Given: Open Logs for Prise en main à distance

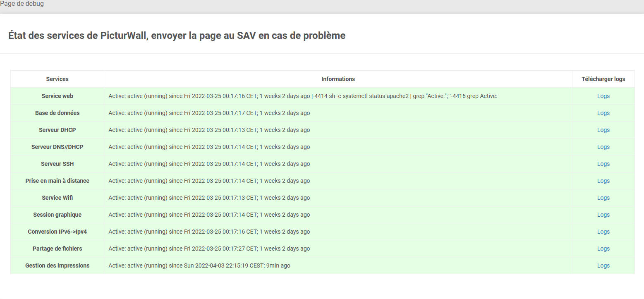Looking at the screenshot, I should pos(603,181).
